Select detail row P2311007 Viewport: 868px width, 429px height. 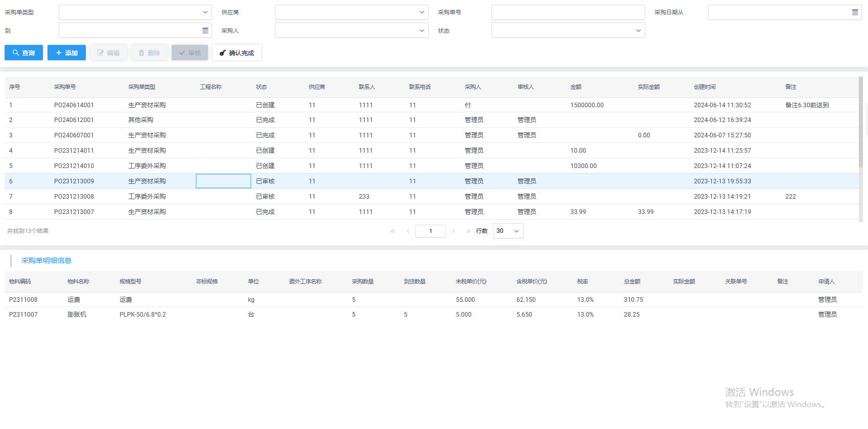(434, 315)
